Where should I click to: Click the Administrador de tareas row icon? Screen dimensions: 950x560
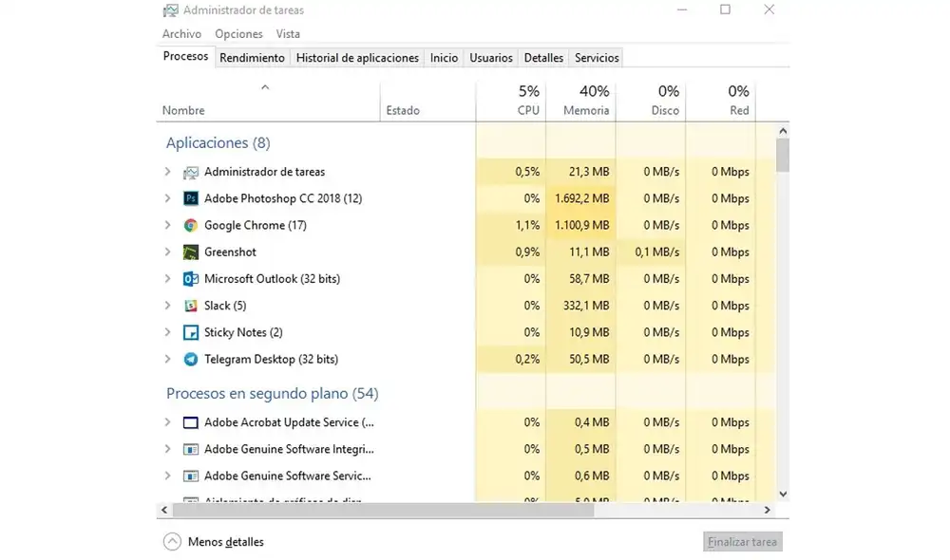191,172
